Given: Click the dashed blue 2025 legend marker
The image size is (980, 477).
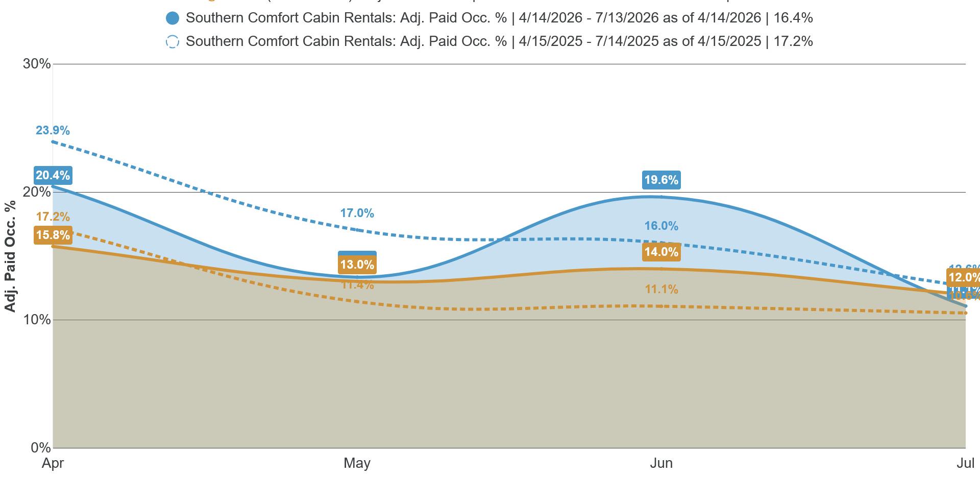Looking at the screenshot, I should pyautogui.click(x=173, y=42).
